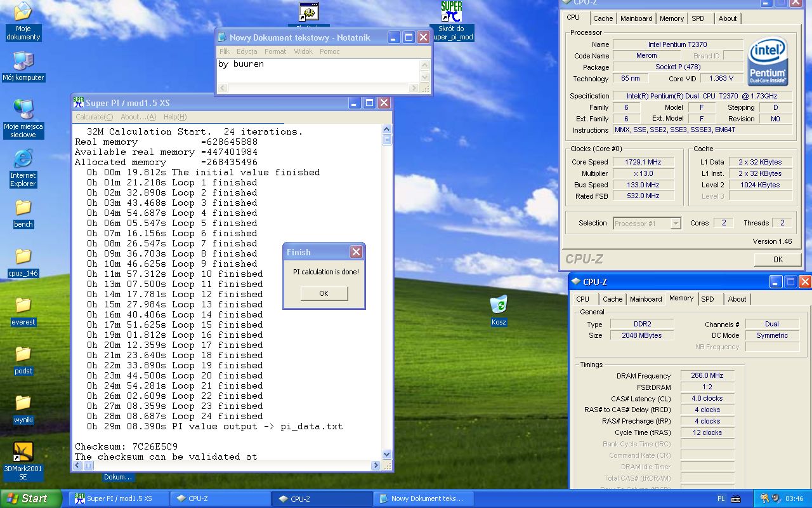This screenshot has width=812, height=508.
Task: Click the PL language indicator in tray
Action: (x=721, y=498)
